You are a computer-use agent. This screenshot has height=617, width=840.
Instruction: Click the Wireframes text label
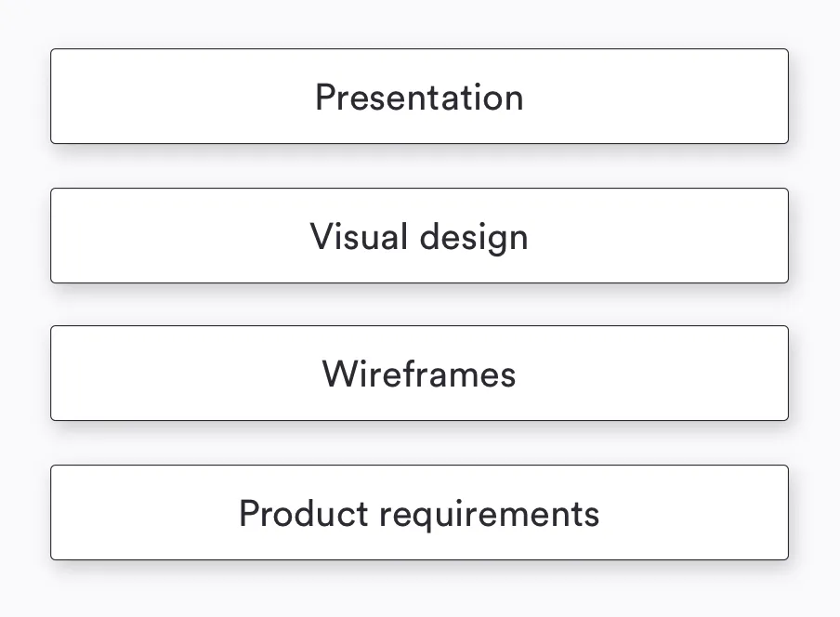click(419, 374)
